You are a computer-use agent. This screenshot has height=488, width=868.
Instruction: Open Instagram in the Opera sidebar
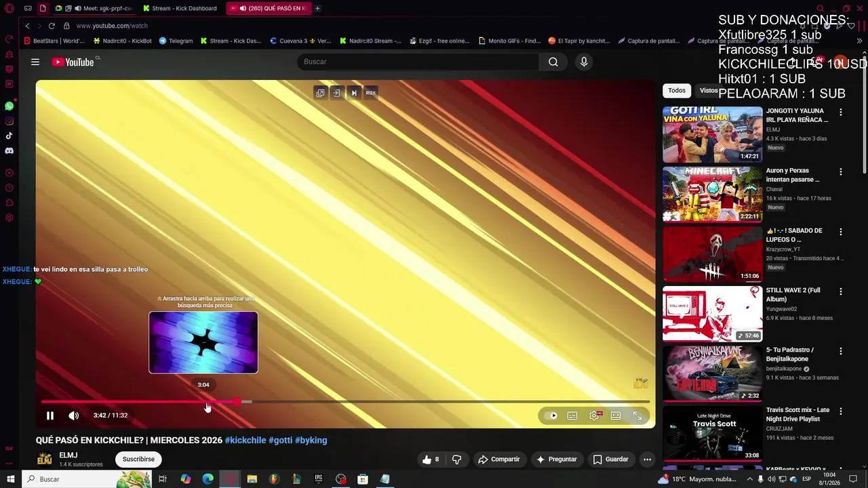coord(9,121)
